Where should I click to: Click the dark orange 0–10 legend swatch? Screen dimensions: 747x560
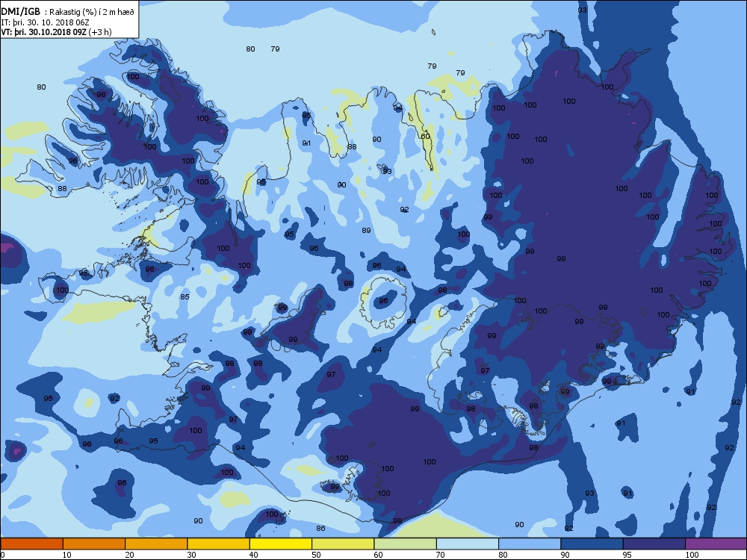coord(31,544)
